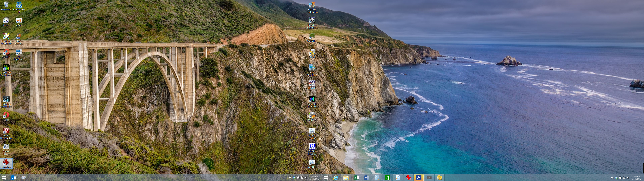Open Outlook from the left taskbar
Screen dimensions: 644x181
tap(13, 177)
